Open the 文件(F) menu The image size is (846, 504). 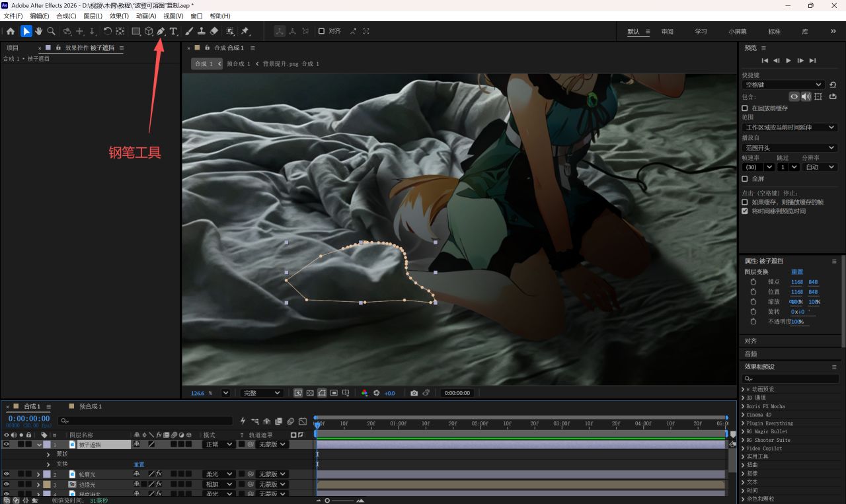[x=13, y=16]
